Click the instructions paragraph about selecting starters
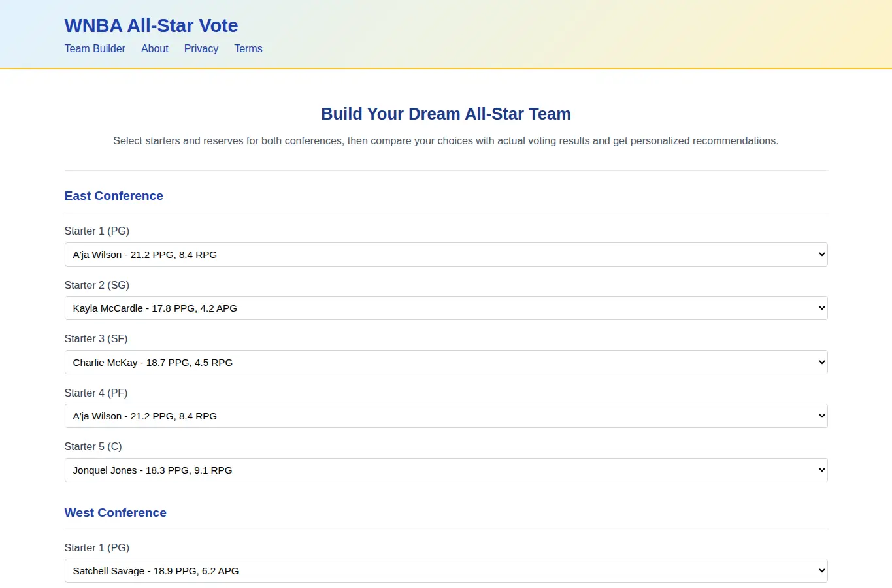 (446, 140)
